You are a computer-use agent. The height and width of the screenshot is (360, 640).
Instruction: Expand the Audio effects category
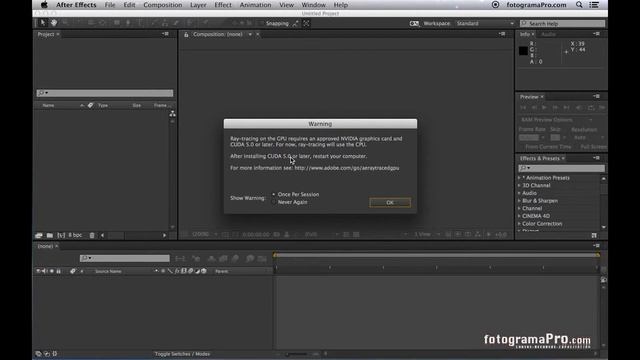click(519, 193)
